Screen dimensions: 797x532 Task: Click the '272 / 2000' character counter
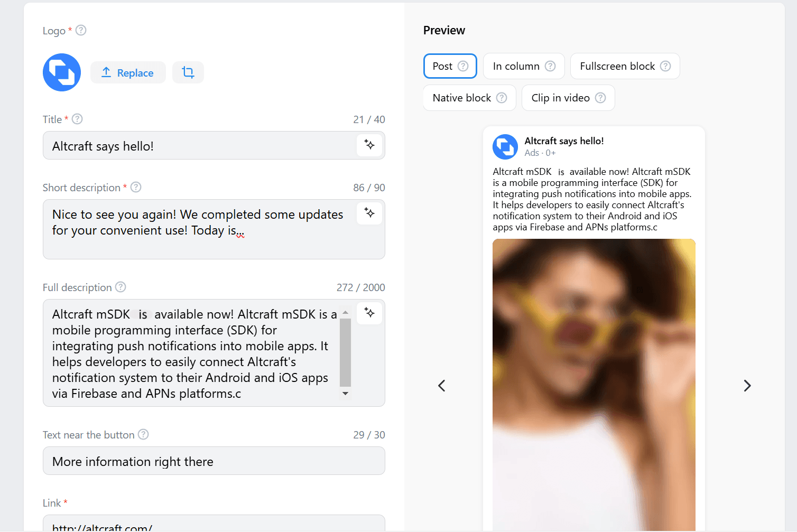(x=361, y=287)
